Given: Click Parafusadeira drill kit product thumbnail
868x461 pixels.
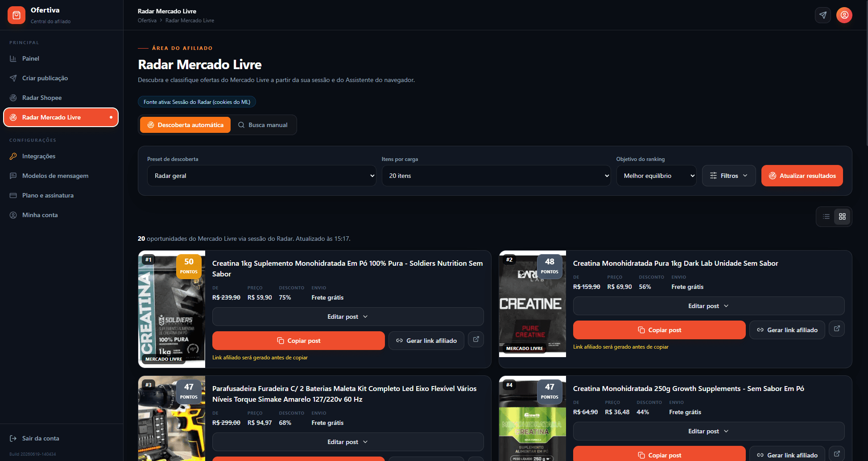Looking at the screenshot, I should tap(172, 418).
